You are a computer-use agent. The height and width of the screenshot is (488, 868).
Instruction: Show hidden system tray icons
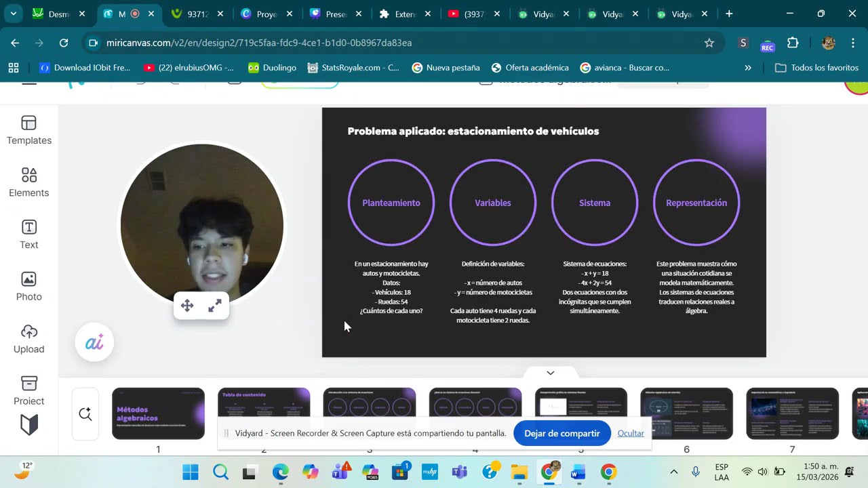point(673,472)
